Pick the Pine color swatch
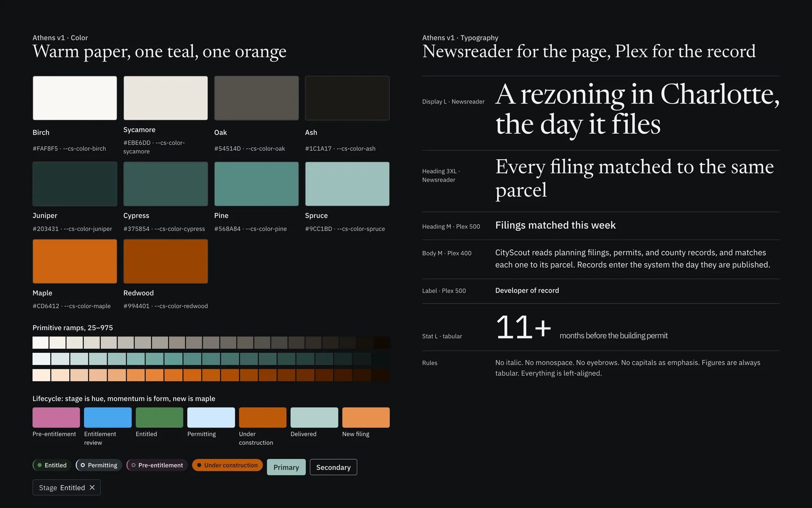Viewport: 812px width, 508px height. click(x=257, y=184)
